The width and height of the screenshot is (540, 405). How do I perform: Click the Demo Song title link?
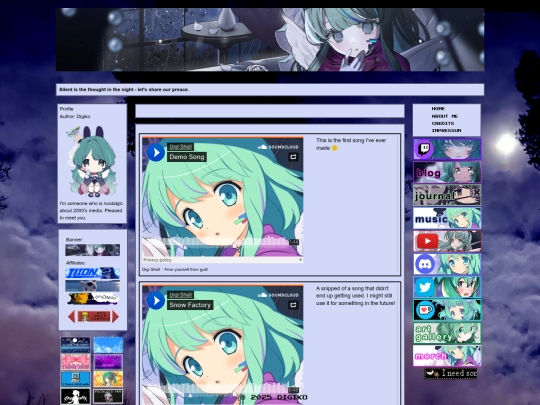(x=187, y=157)
